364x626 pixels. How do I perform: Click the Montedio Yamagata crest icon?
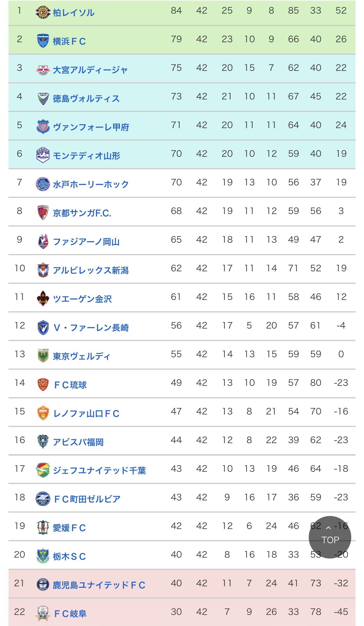[x=43, y=155]
